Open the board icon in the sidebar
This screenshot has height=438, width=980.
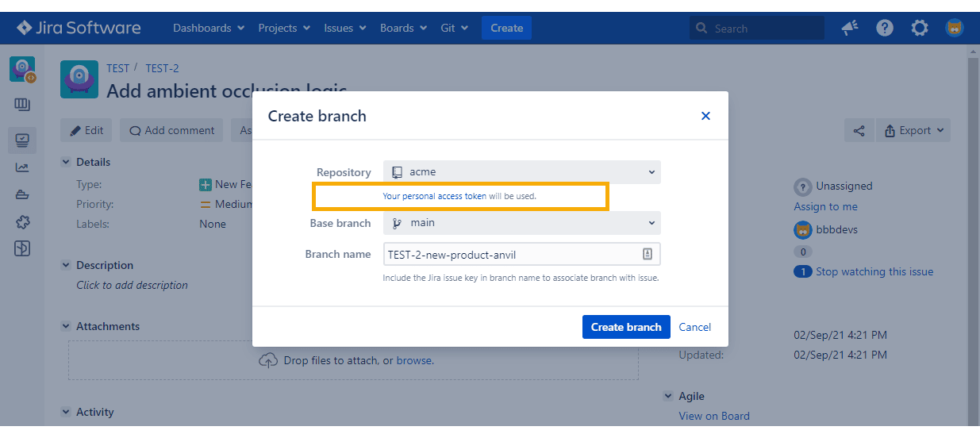pyautogui.click(x=22, y=105)
